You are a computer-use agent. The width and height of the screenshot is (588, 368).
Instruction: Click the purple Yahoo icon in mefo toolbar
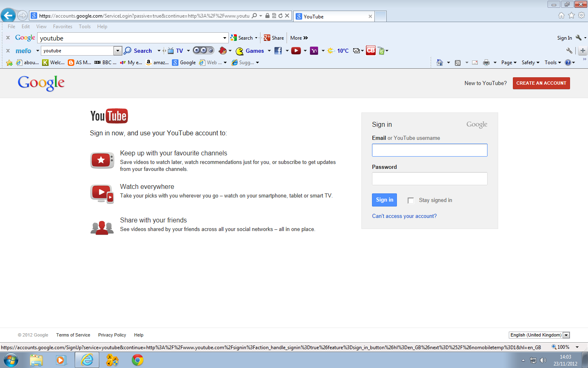coord(314,51)
